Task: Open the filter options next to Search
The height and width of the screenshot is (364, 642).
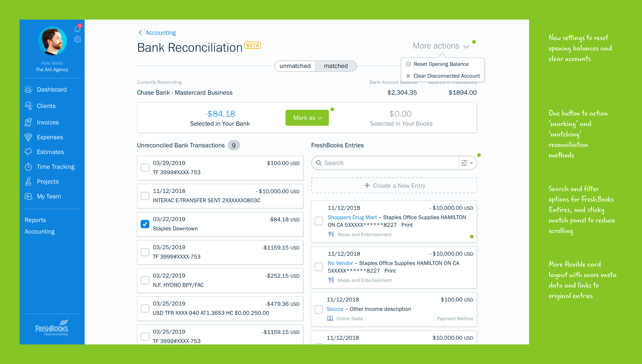Action: click(x=467, y=163)
